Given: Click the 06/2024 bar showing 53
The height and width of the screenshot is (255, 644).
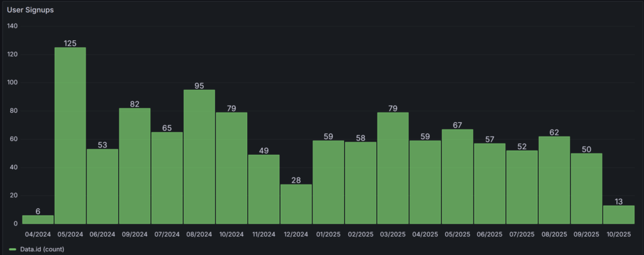Looking at the screenshot, I should (x=103, y=186).
